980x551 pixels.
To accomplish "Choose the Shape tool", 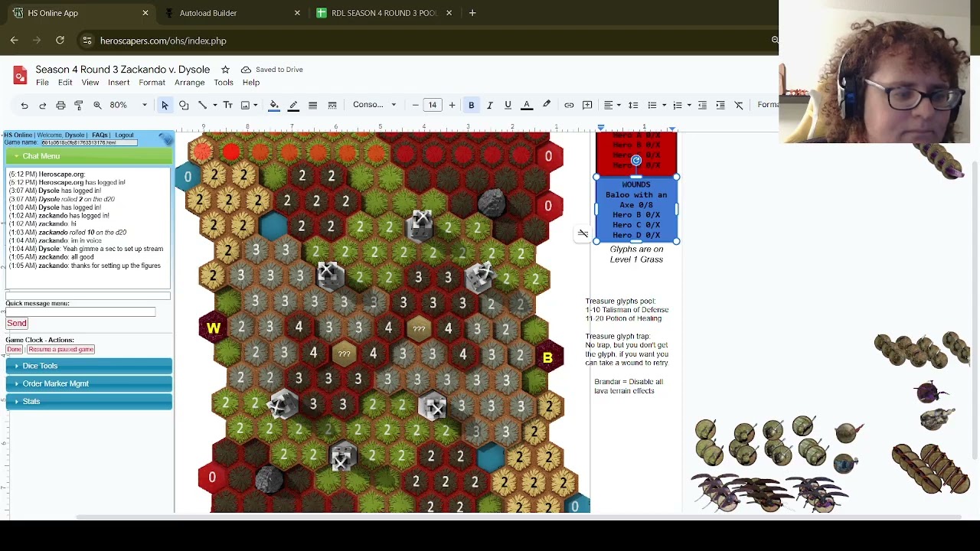I will (184, 105).
